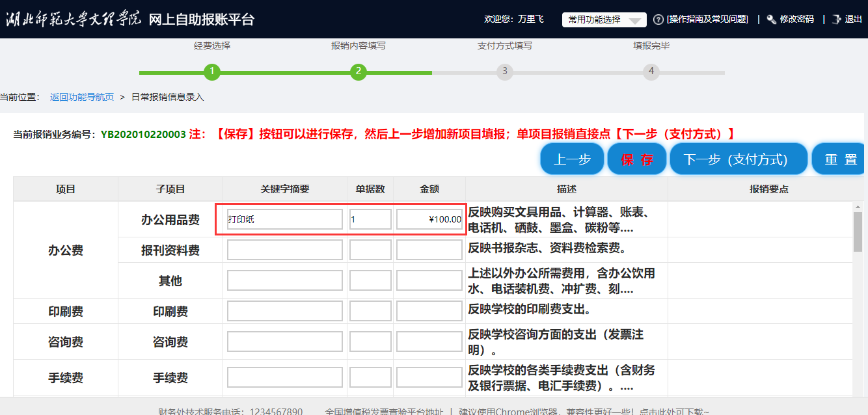
Task: Open the 全国增值税发票查验平台地址 footer link
Action: (384, 411)
